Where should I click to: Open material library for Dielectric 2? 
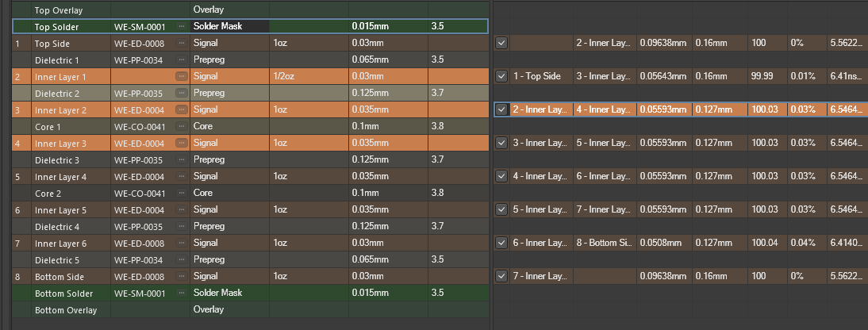pos(181,93)
